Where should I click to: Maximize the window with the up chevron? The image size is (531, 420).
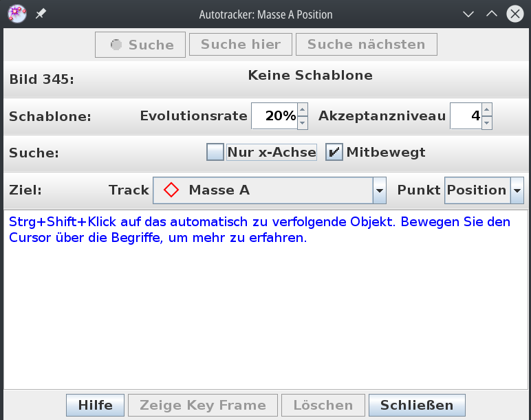pos(492,14)
